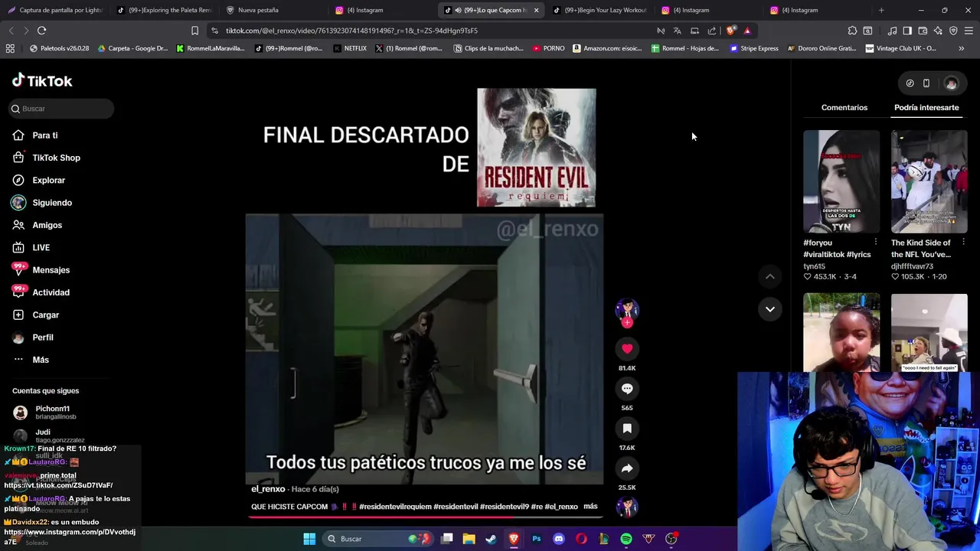The width and height of the screenshot is (980, 551).
Task: Like the video with heart icon
Action: coord(627,349)
